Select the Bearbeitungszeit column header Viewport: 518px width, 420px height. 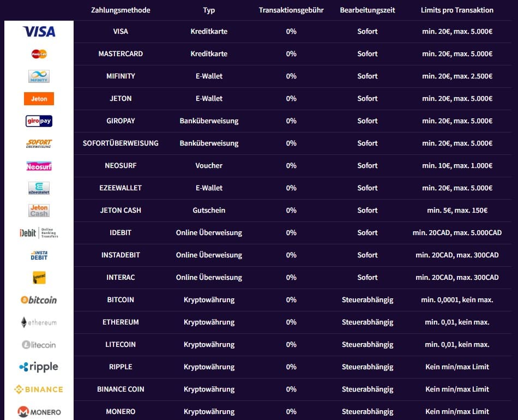coord(367,10)
